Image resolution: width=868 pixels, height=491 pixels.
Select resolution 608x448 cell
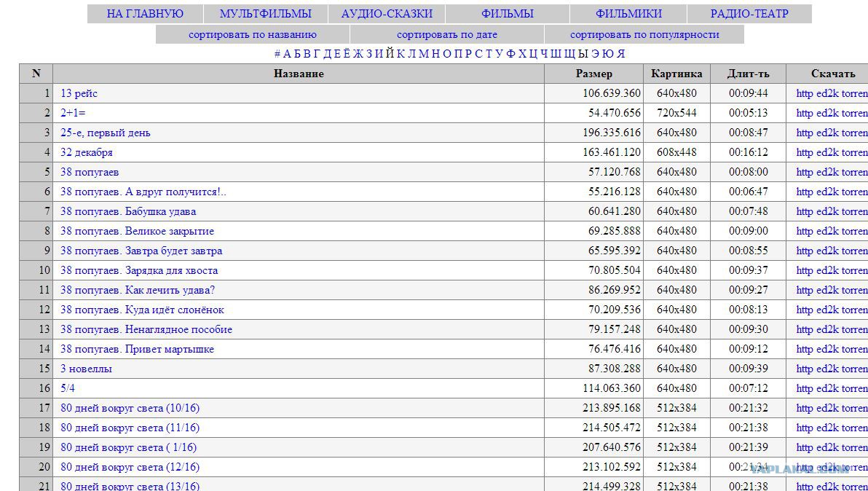point(676,152)
